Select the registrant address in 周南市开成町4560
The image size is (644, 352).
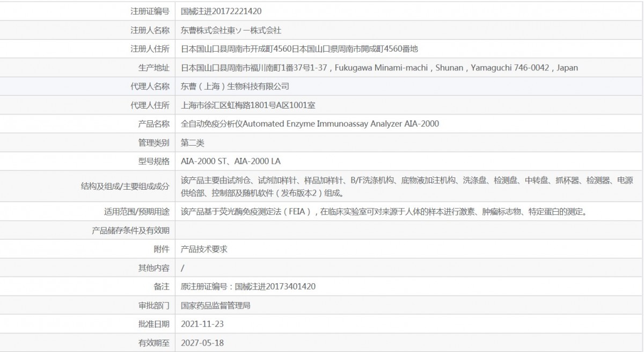(299, 49)
